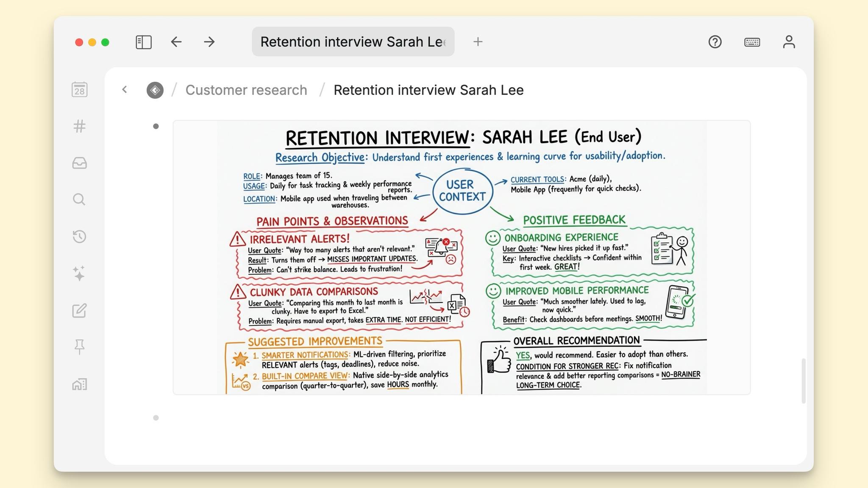Open tags via the hash icon
The image size is (868, 488).
click(80, 126)
